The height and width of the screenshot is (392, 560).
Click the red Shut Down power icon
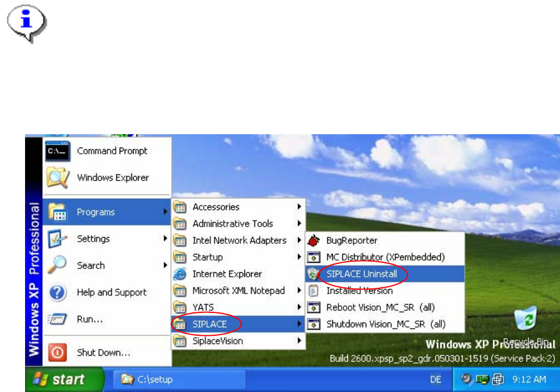pyautogui.click(x=57, y=352)
